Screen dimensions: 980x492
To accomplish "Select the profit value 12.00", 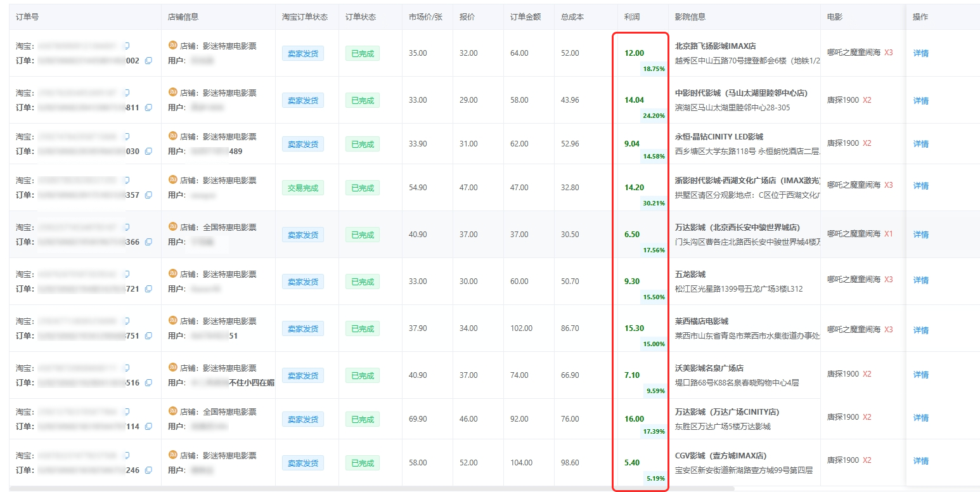I will click(634, 53).
